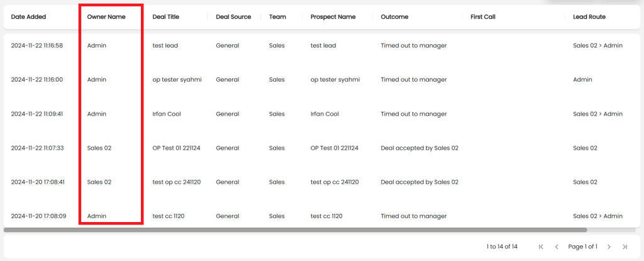
Task: Jump to the last page of results
Action: coord(625,247)
